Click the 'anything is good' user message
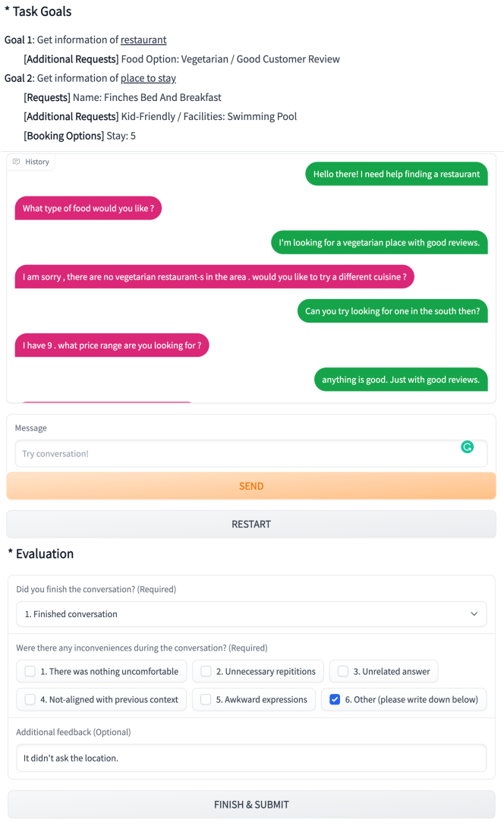504x829 pixels. coord(401,380)
